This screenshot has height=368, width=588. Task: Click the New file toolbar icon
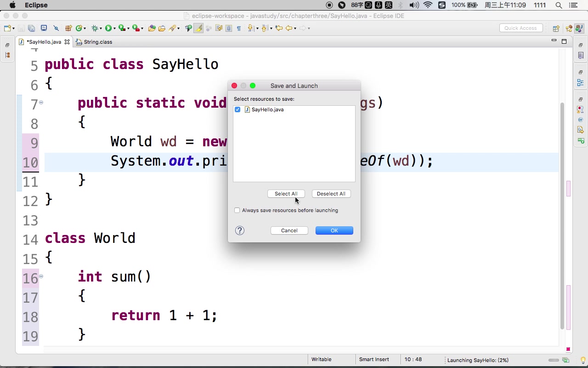point(7,28)
